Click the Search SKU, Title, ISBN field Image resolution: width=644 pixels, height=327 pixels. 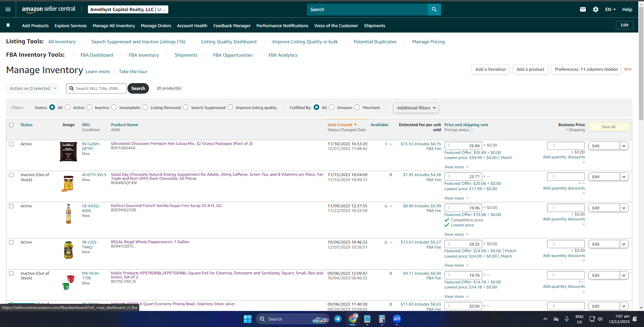96,89
